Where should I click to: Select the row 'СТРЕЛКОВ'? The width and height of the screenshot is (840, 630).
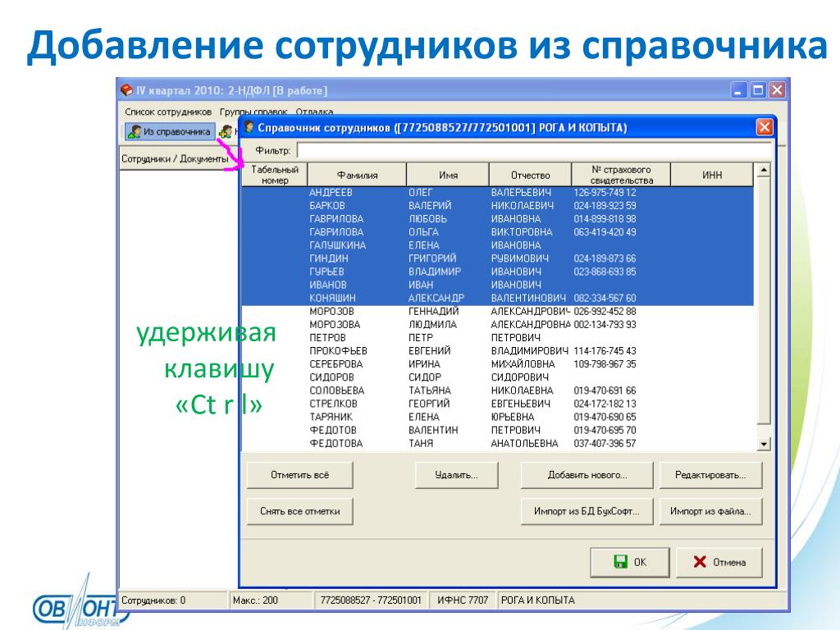[x=498, y=404]
